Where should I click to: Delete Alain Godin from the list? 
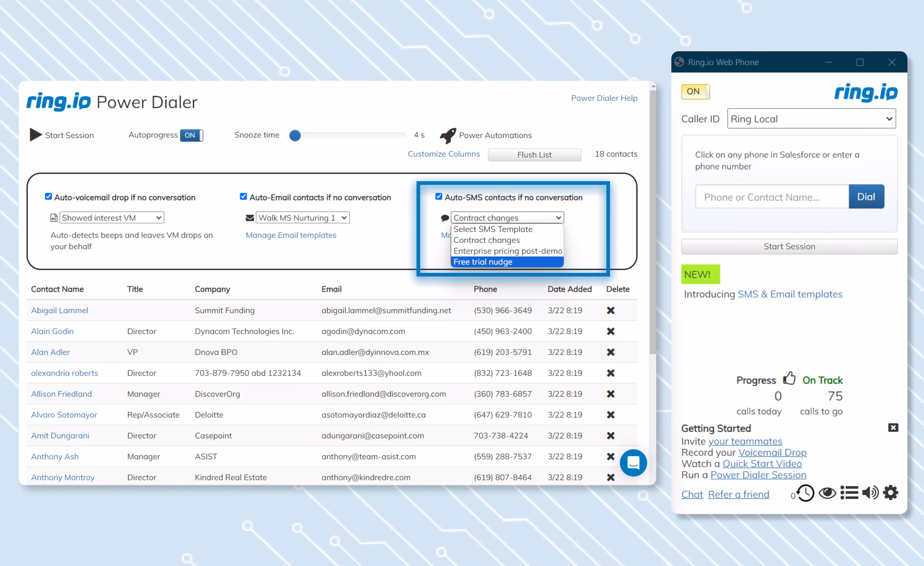pos(610,332)
